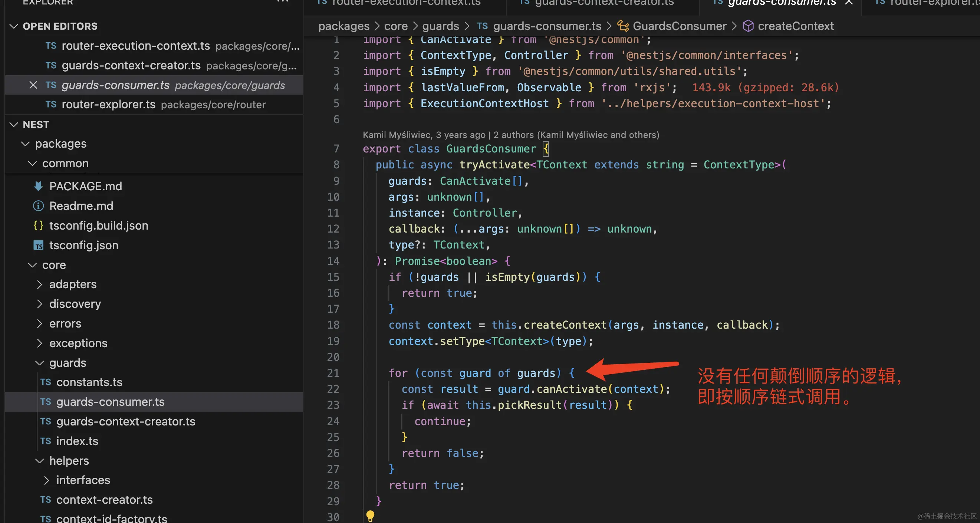The height and width of the screenshot is (523, 980).
Task: Collapse the core folder
Action: tap(33, 265)
